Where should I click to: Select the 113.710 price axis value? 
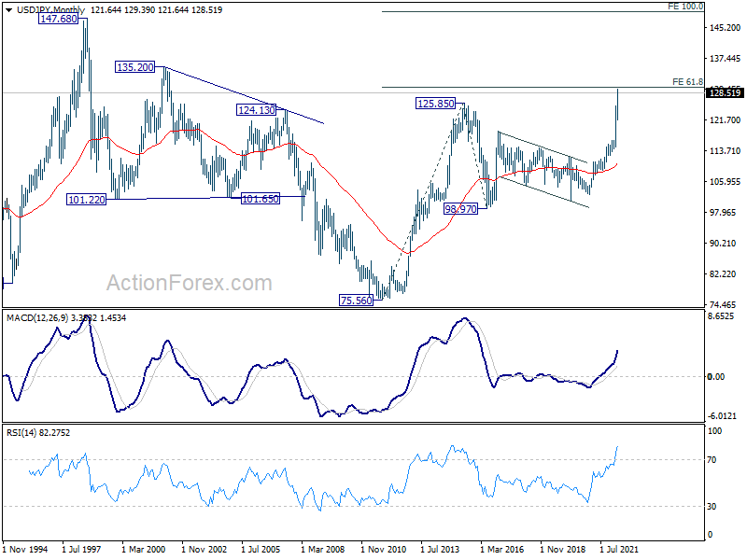coord(725,150)
